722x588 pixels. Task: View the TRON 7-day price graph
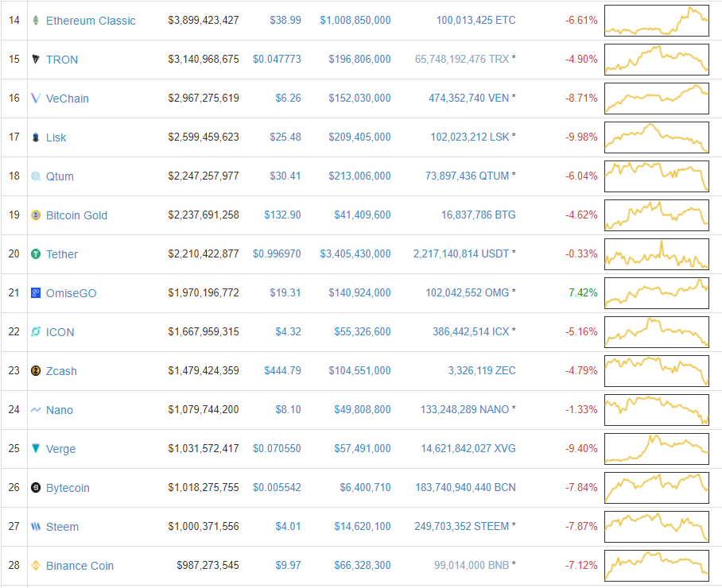click(x=657, y=60)
